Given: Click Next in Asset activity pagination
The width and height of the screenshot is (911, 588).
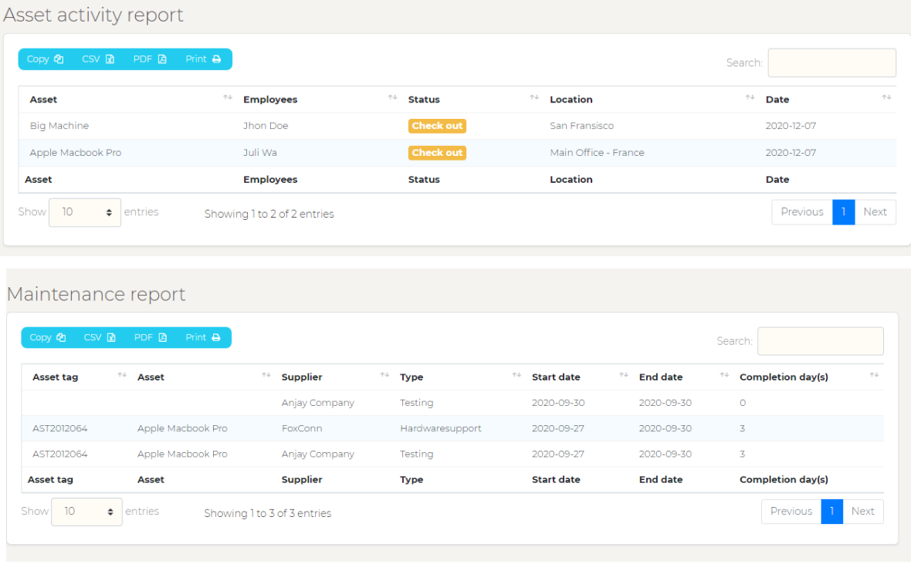Looking at the screenshot, I should click(x=875, y=212).
